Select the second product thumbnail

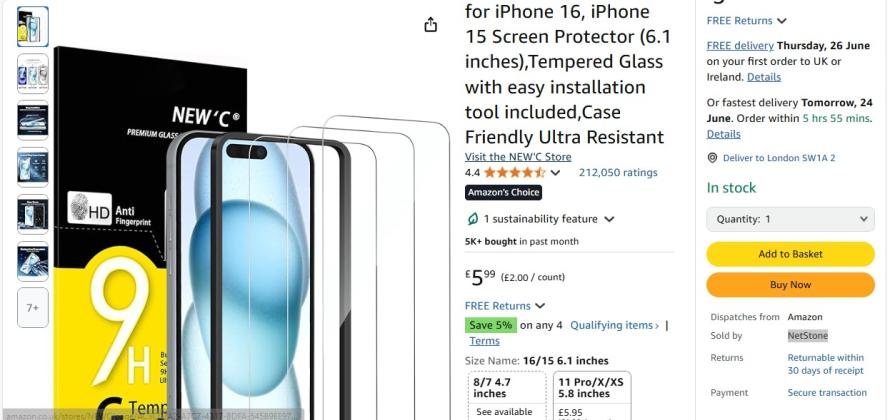pos(33,74)
